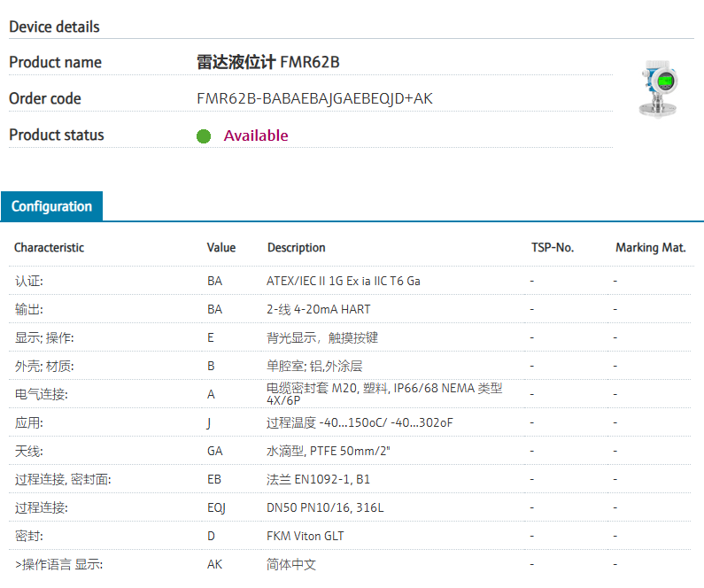The width and height of the screenshot is (704, 588).
Task: Click ATEX/IEC II 1G Ex ia description
Action: pyautogui.click(x=344, y=281)
